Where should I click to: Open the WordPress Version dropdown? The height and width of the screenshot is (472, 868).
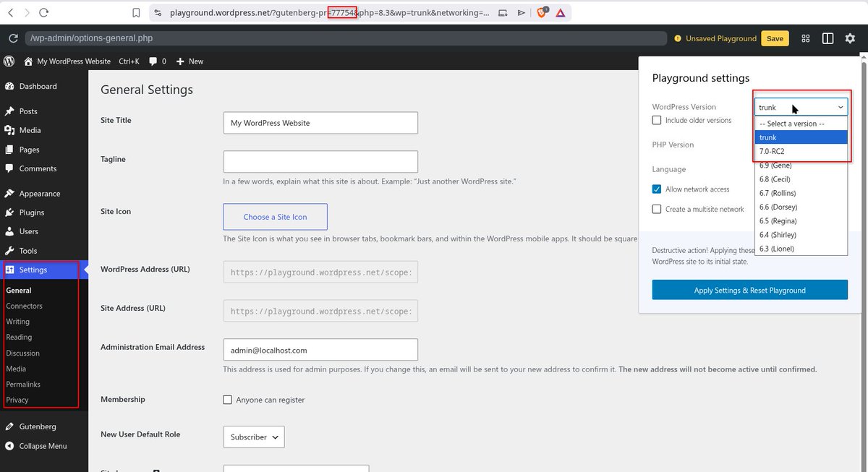(x=801, y=107)
